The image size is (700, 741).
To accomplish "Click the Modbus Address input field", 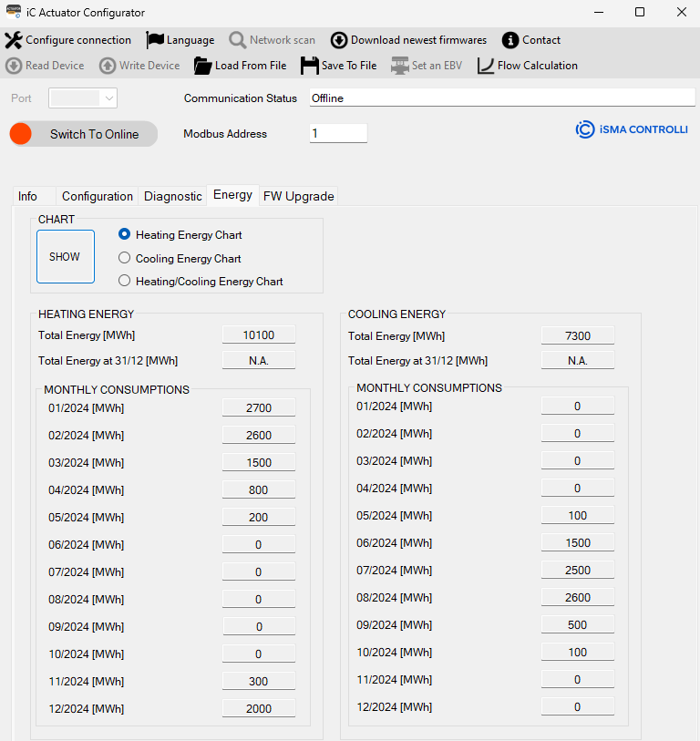I will point(338,133).
